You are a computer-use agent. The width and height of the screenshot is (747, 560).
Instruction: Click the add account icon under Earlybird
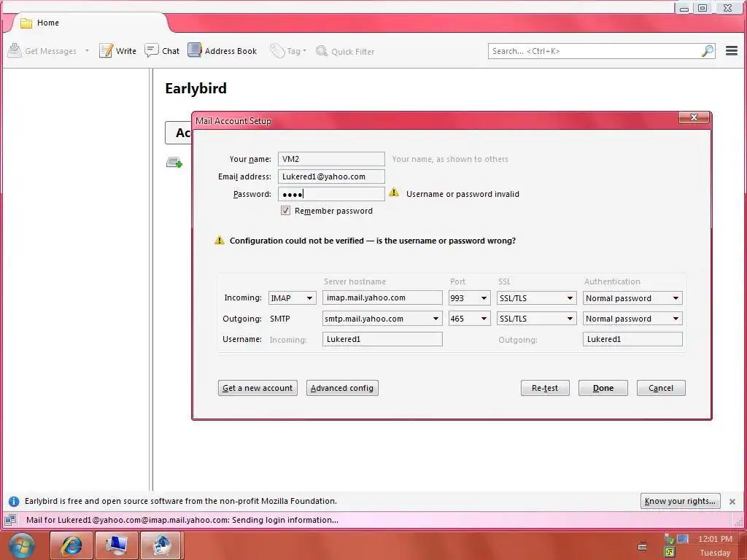[174, 163]
